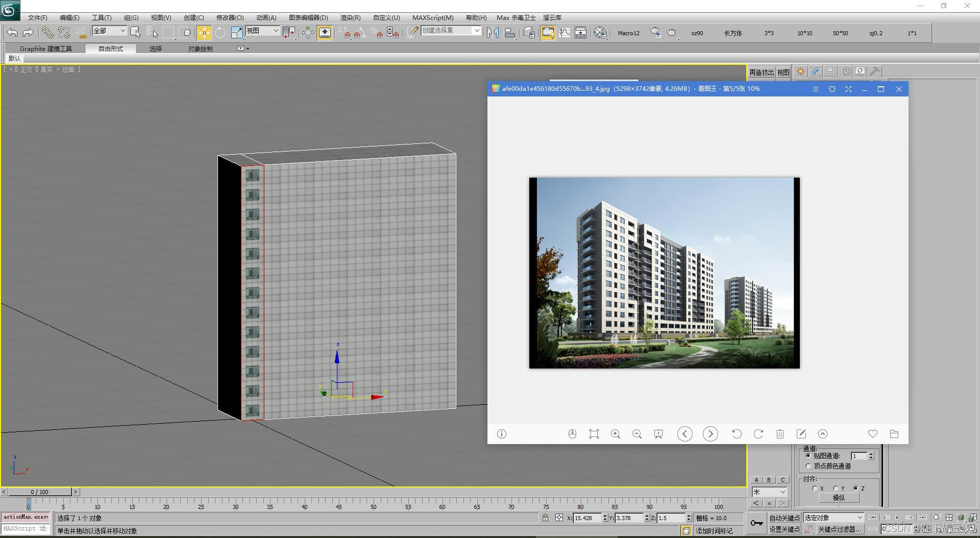Click the zoom-in magnifier in the image viewer

(616, 434)
